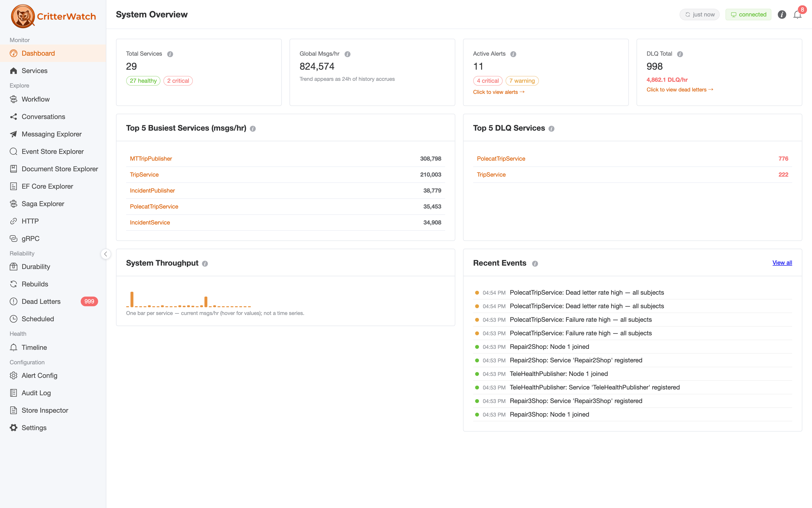Open Dashboard in the sidebar
This screenshot has height=508, width=812.
tap(53, 53)
